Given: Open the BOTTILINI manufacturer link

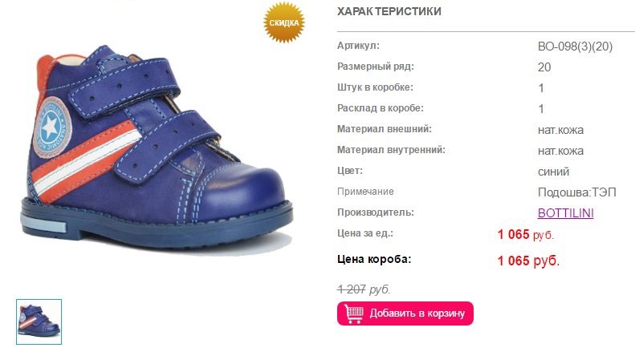Looking at the screenshot, I should [565, 213].
